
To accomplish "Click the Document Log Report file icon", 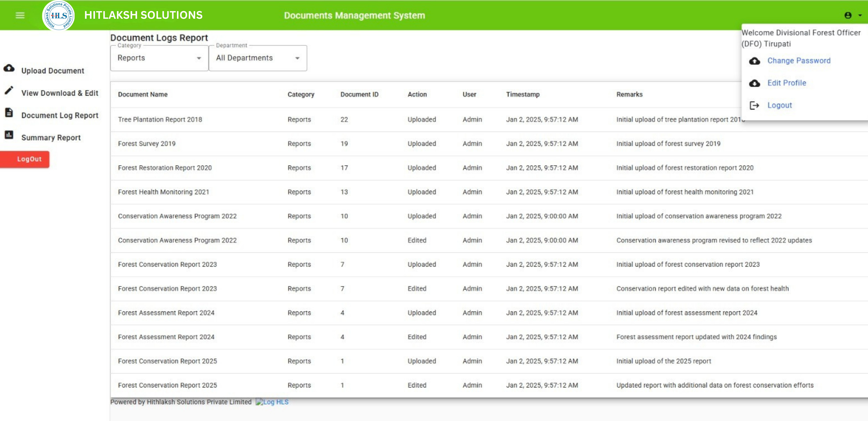I will pyautogui.click(x=9, y=113).
